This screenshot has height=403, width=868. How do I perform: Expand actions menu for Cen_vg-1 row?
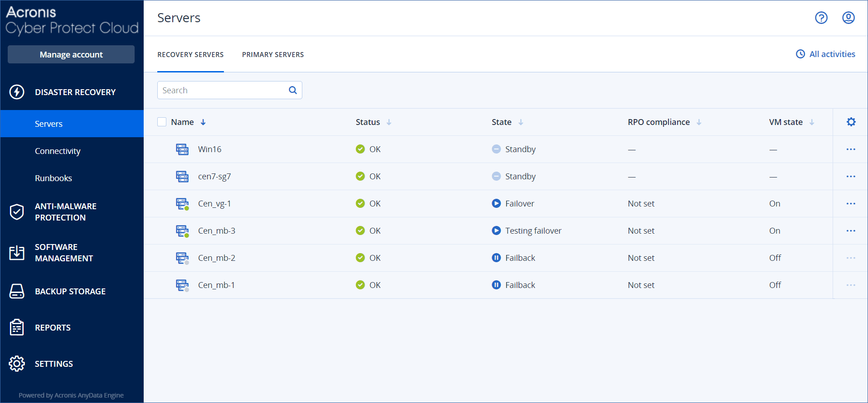click(x=850, y=204)
